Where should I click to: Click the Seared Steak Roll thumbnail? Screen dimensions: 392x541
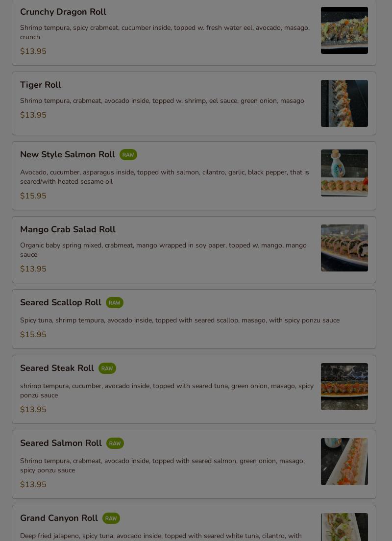(x=344, y=387)
